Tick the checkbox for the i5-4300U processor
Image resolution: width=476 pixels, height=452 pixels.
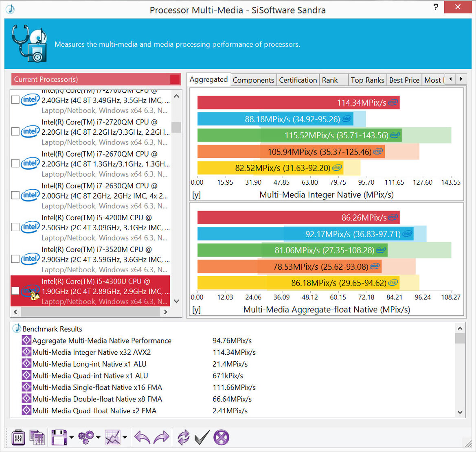pyautogui.click(x=15, y=290)
